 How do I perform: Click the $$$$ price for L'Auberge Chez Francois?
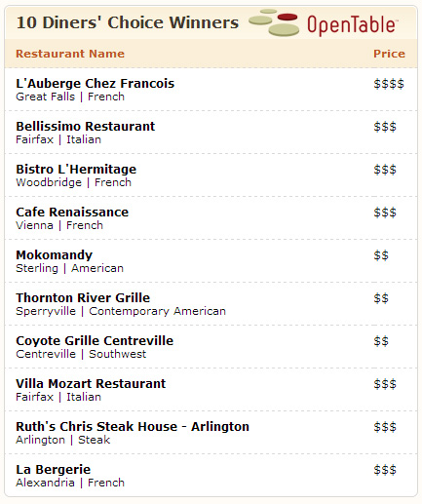pos(389,84)
